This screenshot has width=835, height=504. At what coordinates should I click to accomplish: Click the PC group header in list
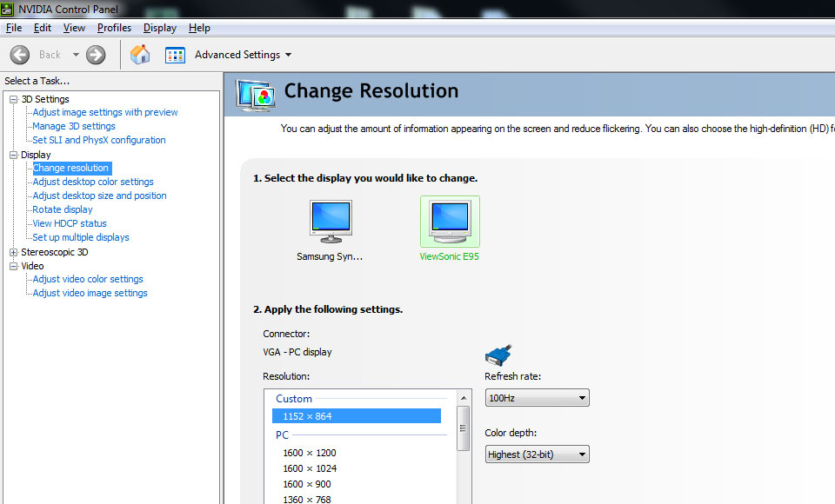(282, 434)
